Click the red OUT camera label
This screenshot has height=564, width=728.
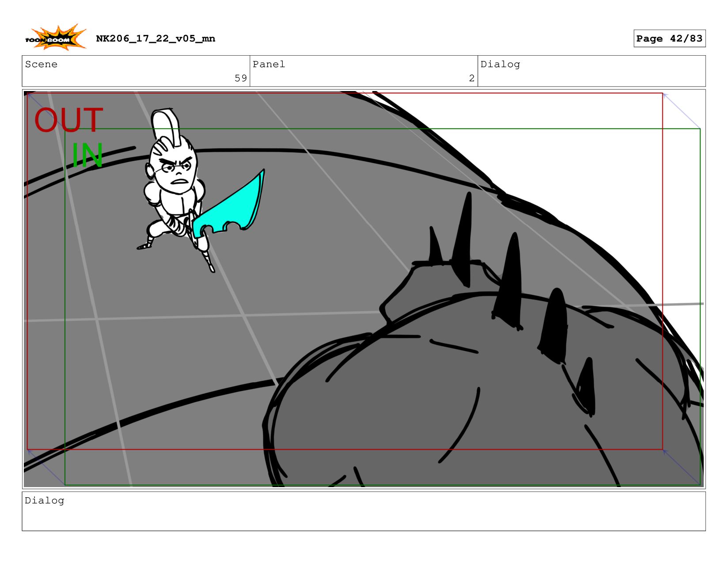tap(69, 120)
